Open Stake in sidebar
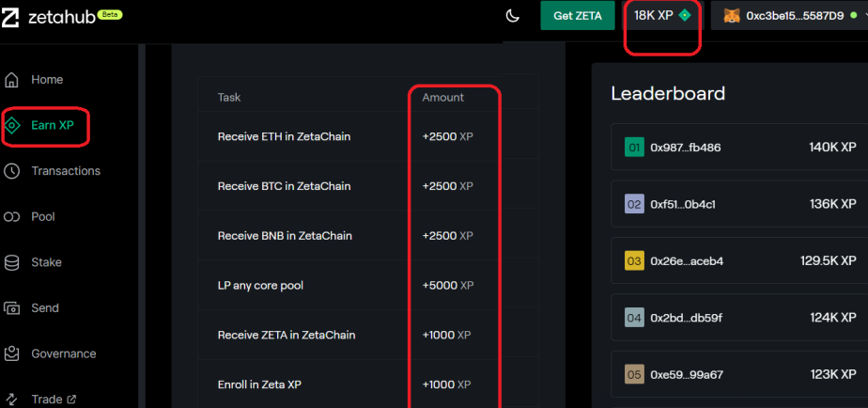The height and width of the screenshot is (408, 868). pos(47,263)
